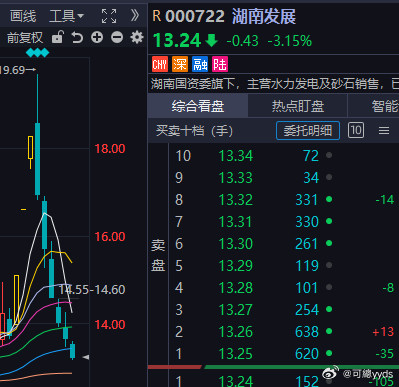Click green dot beside volume 331

(x=329, y=199)
